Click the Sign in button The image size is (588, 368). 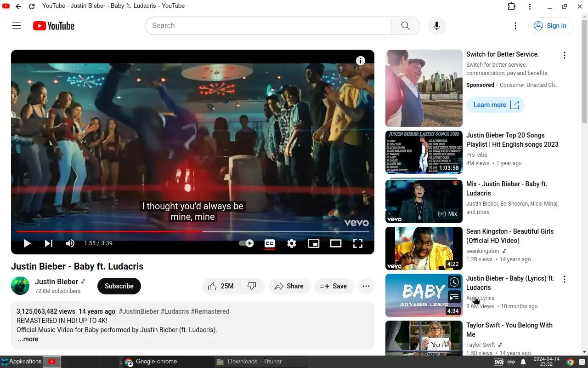pos(550,26)
